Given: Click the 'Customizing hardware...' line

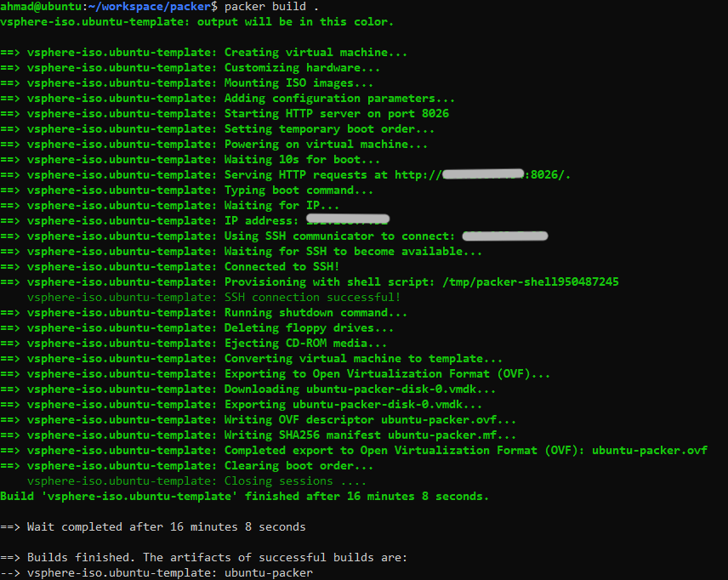Looking at the screenshot, I should pyautogui.click(x=190, y=68).
